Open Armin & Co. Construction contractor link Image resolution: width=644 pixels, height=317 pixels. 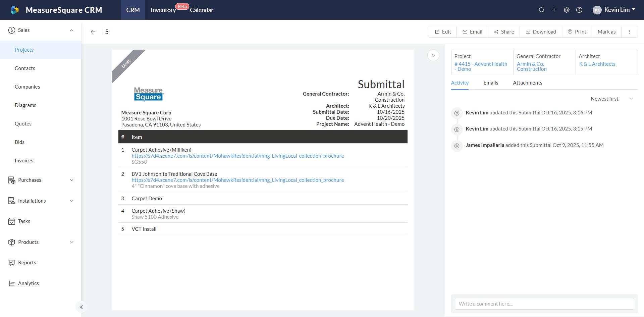(x=532, y=66)
